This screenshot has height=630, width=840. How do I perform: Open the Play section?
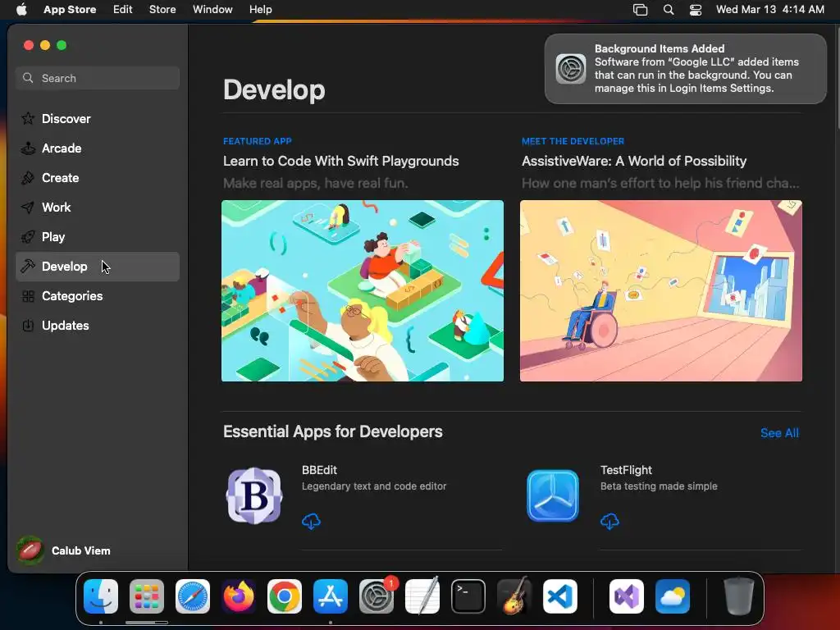tap(98, 237)
